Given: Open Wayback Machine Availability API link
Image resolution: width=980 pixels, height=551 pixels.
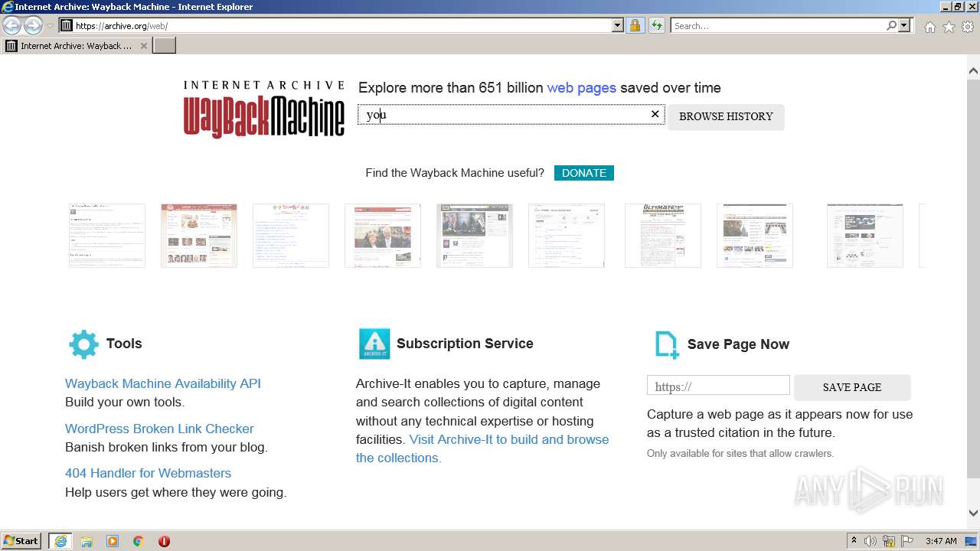Looking at the screenshot, I should (x=163, y=383).
